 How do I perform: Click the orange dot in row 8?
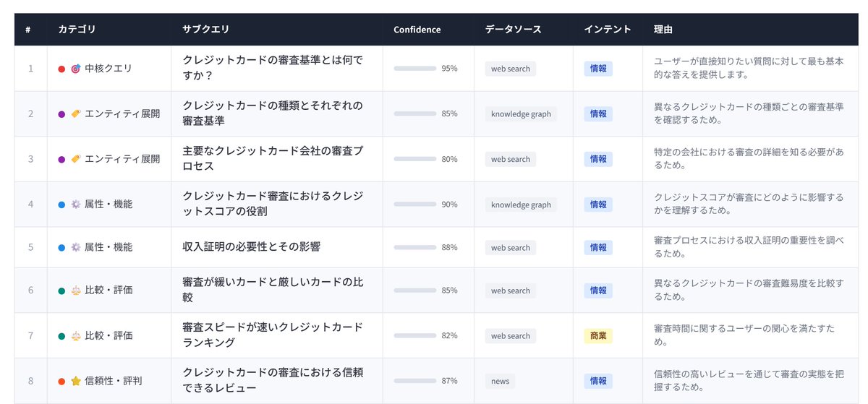(61, 381)
